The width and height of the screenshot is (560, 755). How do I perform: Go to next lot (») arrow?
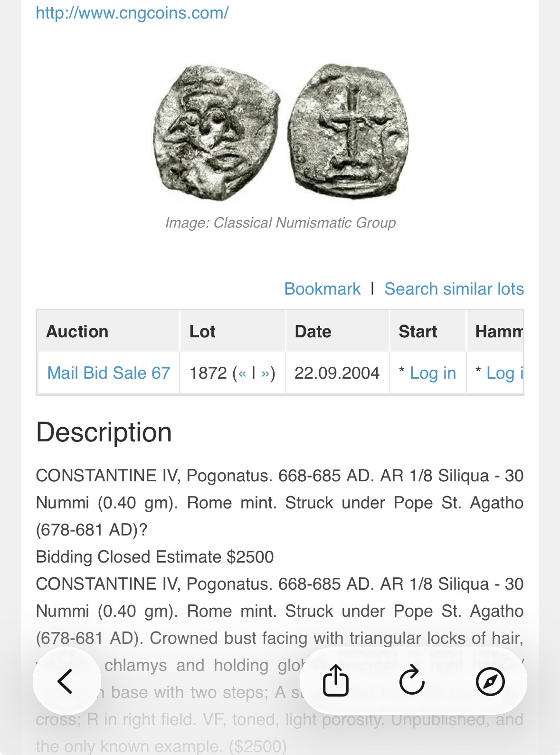[266, 373]
